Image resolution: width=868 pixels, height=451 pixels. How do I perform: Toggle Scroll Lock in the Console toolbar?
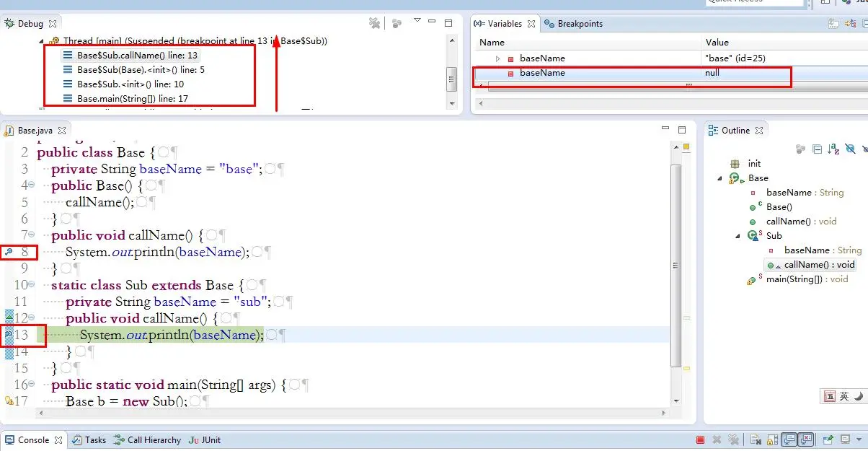(x=771, y=439)
